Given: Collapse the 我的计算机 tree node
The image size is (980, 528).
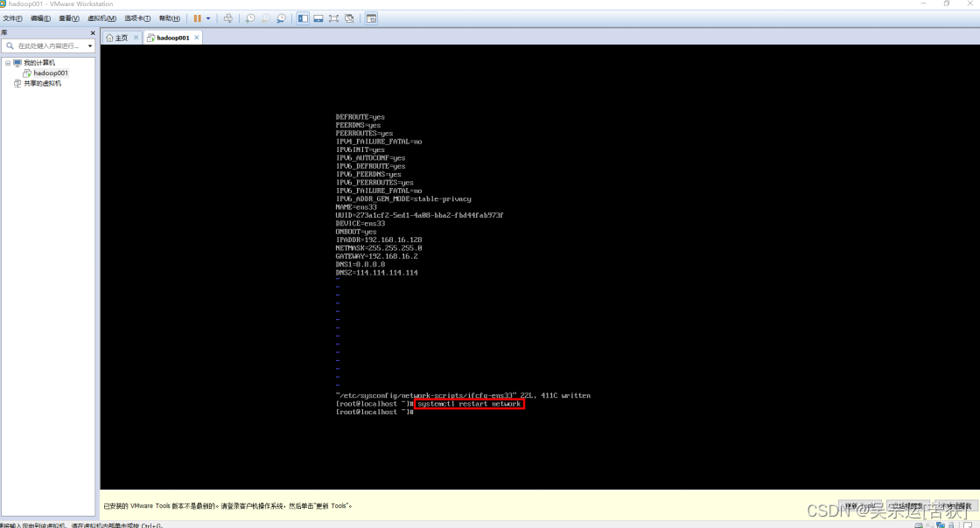Looking at the screenshot, I should [x=8, y=63].
